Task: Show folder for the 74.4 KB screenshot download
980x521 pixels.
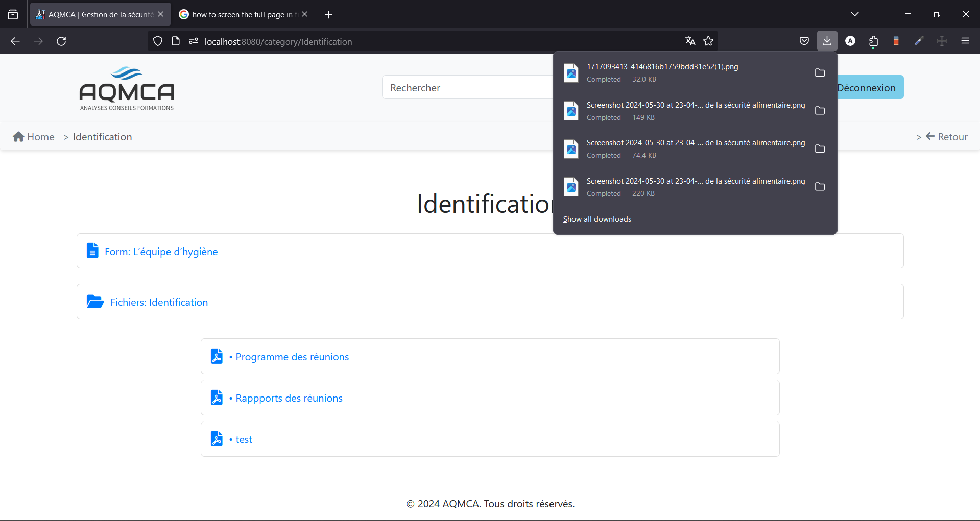Action: (820, 149)
